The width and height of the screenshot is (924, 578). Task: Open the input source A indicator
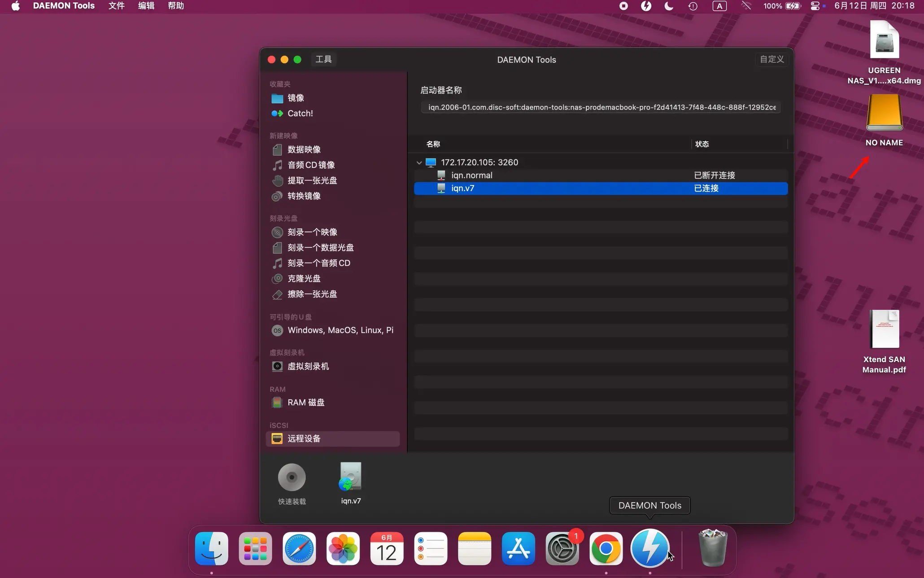(x=719, y=6)
